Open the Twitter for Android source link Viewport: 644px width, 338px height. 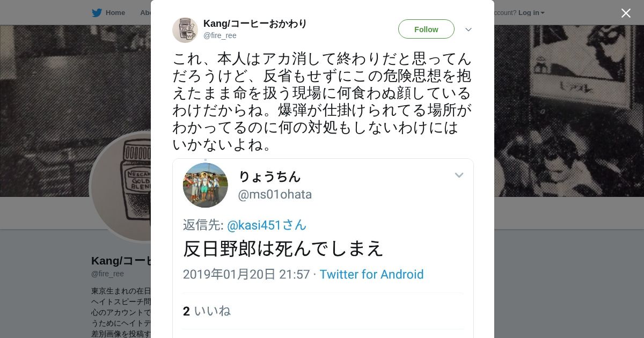(371, 274)
